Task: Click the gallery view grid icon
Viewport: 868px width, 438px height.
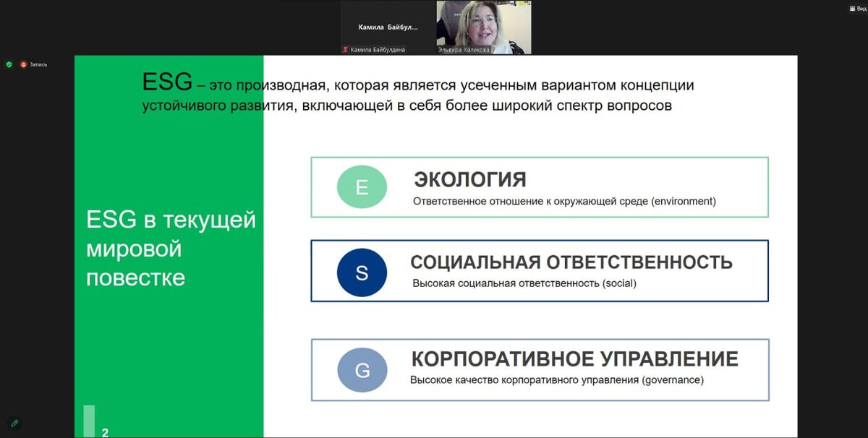Action: coord(852,8)
